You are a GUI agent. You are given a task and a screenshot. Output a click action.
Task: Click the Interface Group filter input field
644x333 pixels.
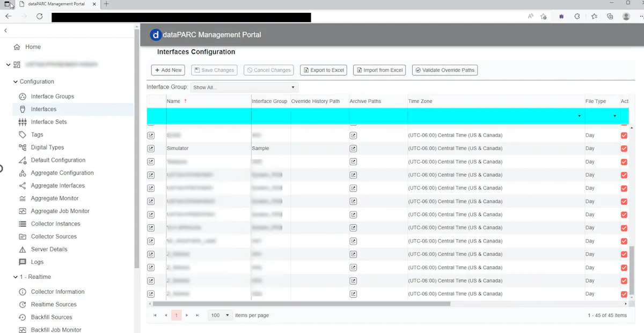point(270,116)
